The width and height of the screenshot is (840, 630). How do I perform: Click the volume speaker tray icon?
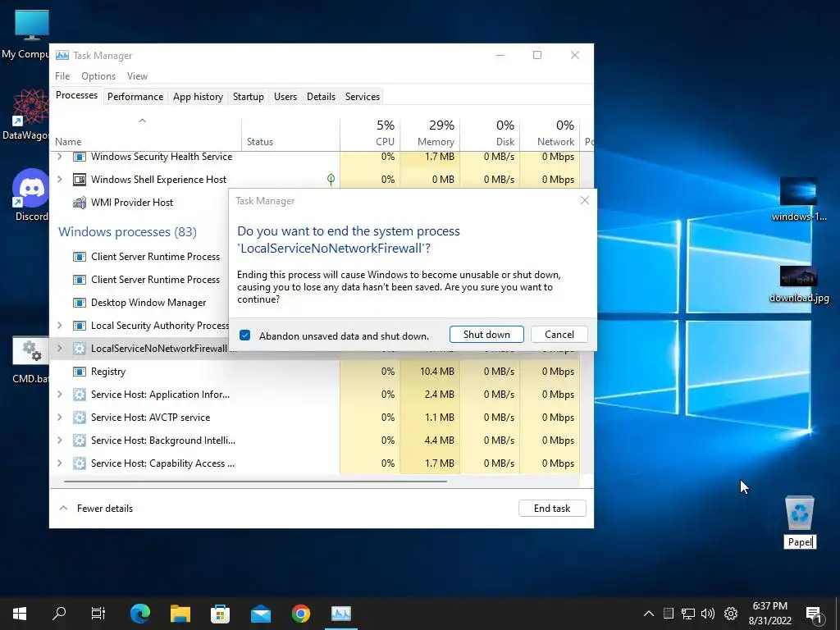[708, 614]
